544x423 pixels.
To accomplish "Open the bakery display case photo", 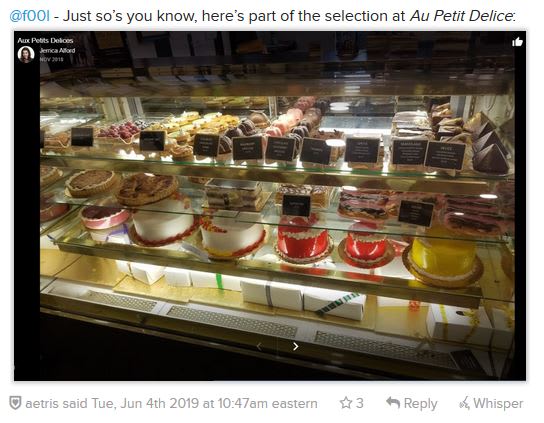I will [270, 206].
